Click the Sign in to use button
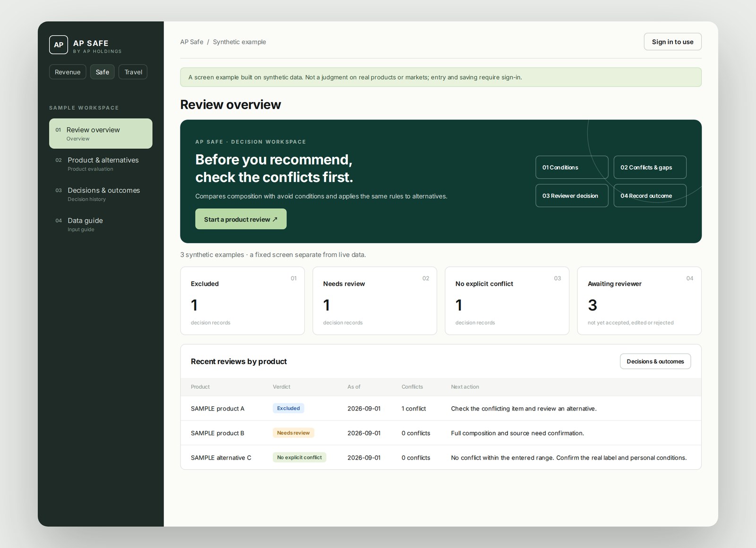The width and height of the screenshot is (756, 548). coord(673,42)
